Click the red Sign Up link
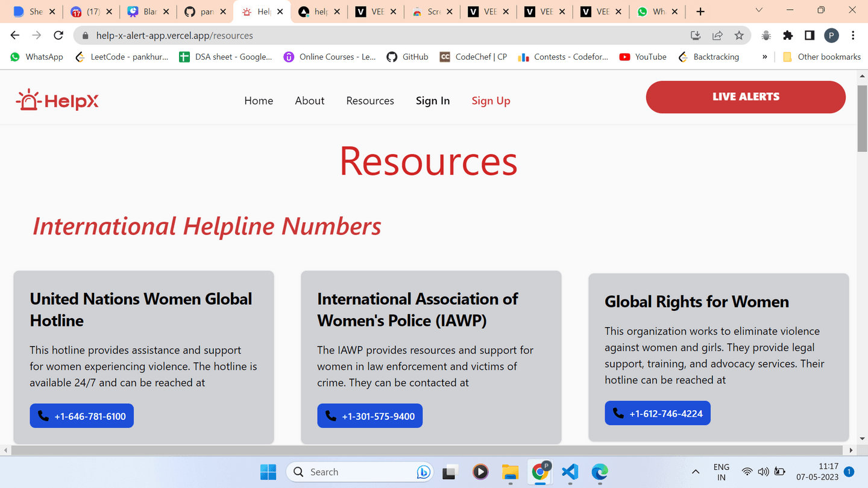Viewport: 868px width, 488px height. pos(491,101)
